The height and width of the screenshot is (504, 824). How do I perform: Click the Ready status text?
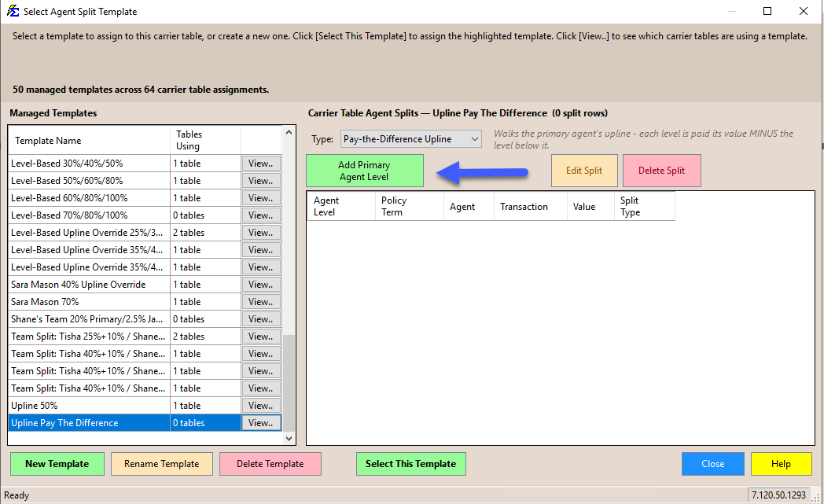click(17, 495)
